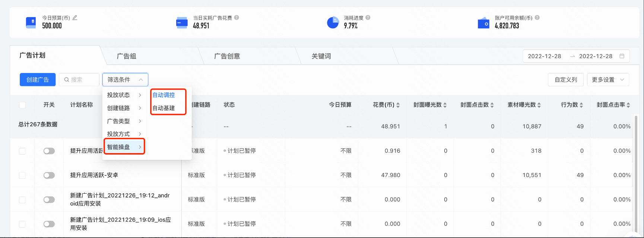Toggle switch for android应用安装 plan
Image resolution: width=644 pixels, height=238 pixels.
click(x=49, y=200)
